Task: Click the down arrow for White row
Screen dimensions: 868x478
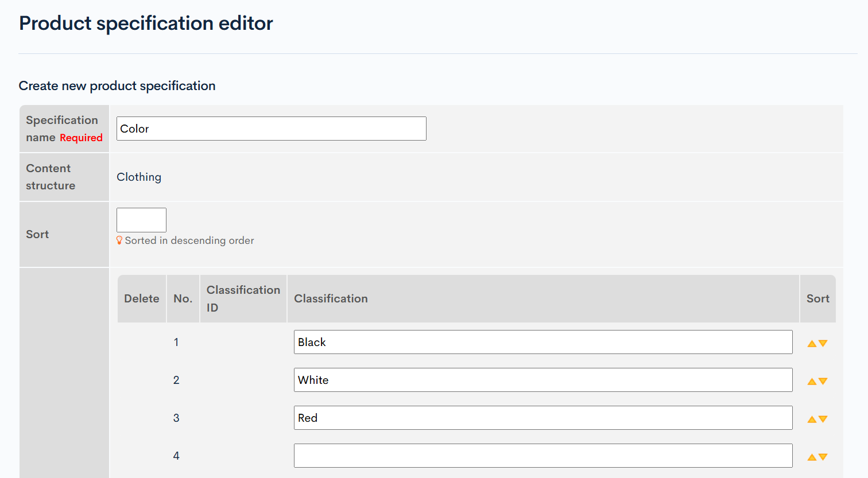Action: pos(823,381)
